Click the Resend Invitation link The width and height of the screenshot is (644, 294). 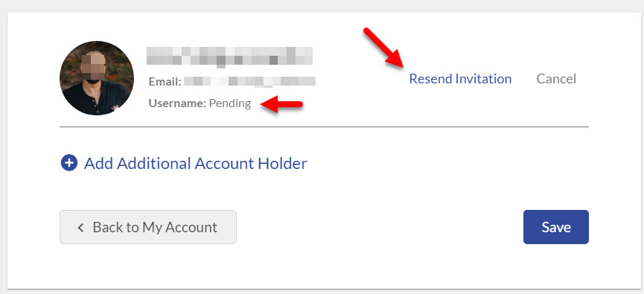click(x=460, y=79)
